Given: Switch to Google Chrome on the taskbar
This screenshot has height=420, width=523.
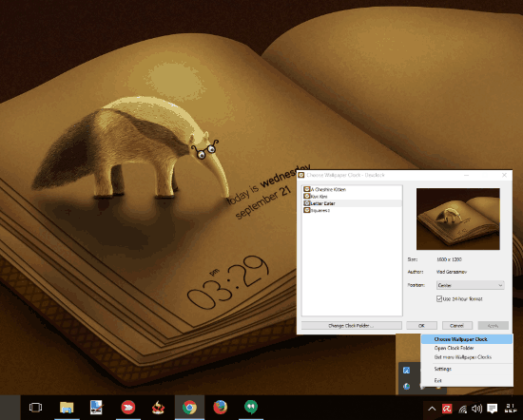Looking at the screenshot, I should (x=189, y=408).
